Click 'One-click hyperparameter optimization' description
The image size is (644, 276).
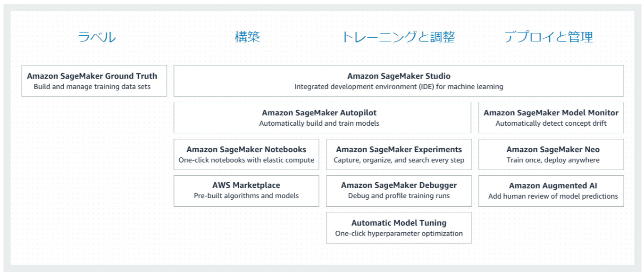click(x=399, y=234)
